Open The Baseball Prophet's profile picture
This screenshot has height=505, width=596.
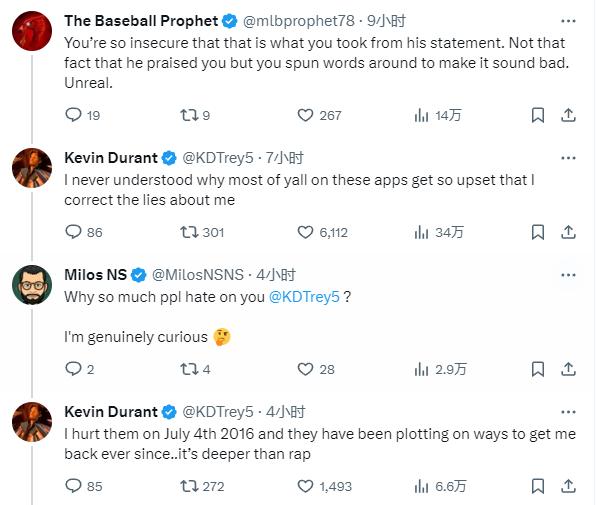32,31
